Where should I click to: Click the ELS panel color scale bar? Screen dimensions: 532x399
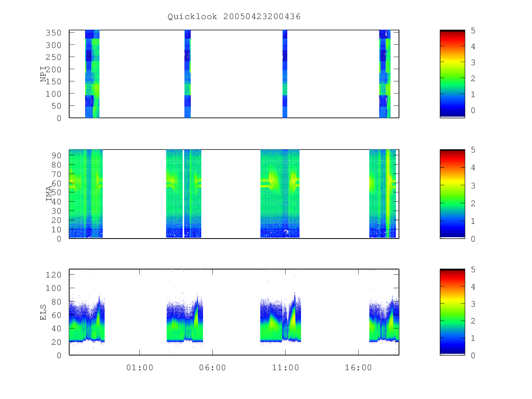coord(452,312)
